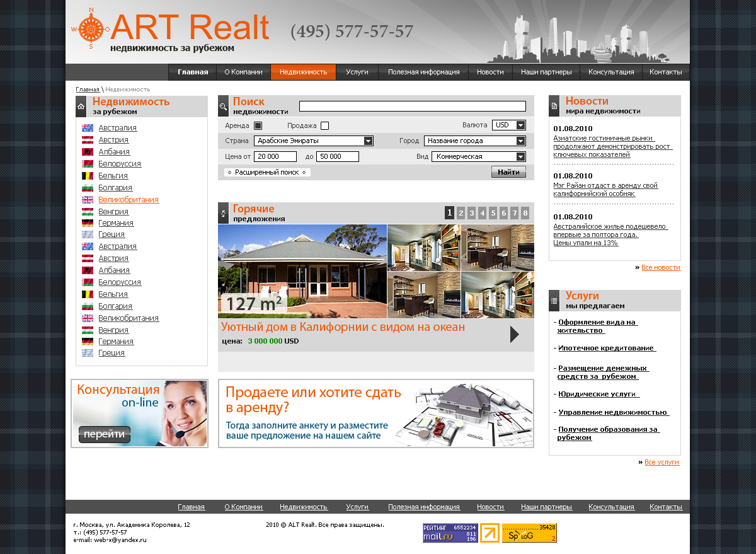Image resolution: width=756 pixels, height=554 pixels.
Task: Click the list icon on the Услуги panel
Action: point(554,301)
